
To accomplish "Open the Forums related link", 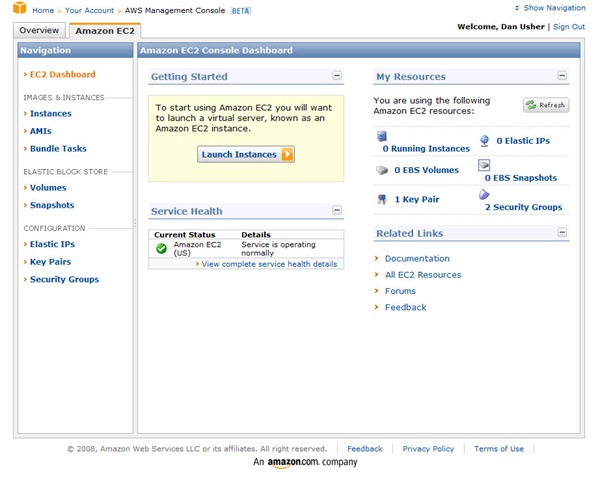I will pos(400,291).
